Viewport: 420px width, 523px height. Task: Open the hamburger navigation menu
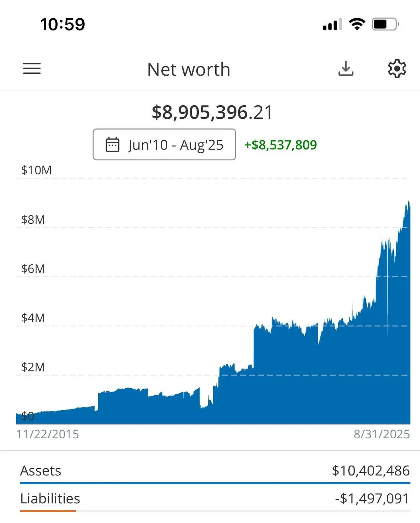coord(32,69)
